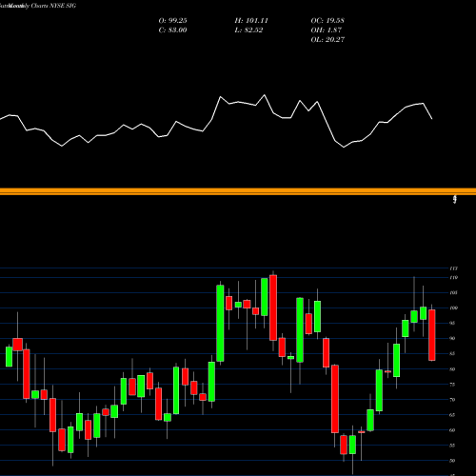Click the 85 price axis label

(x=452, y=353)
